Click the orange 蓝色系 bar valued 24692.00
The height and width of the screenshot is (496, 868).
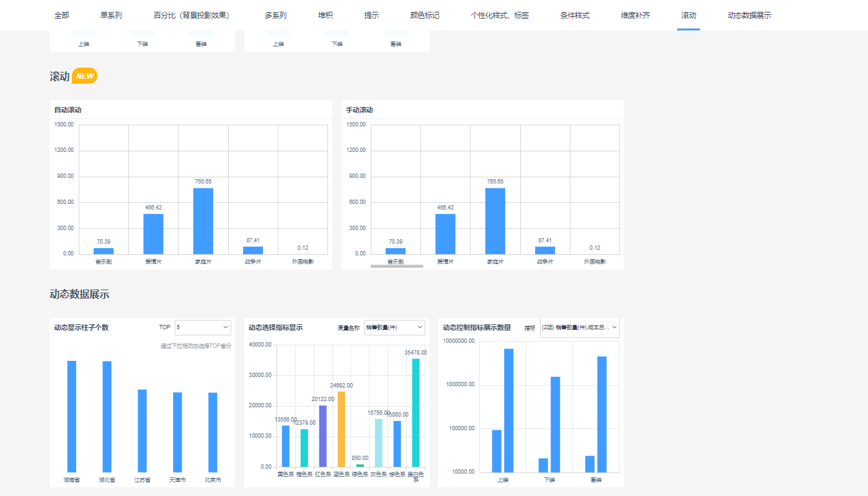tap(342, 429)
